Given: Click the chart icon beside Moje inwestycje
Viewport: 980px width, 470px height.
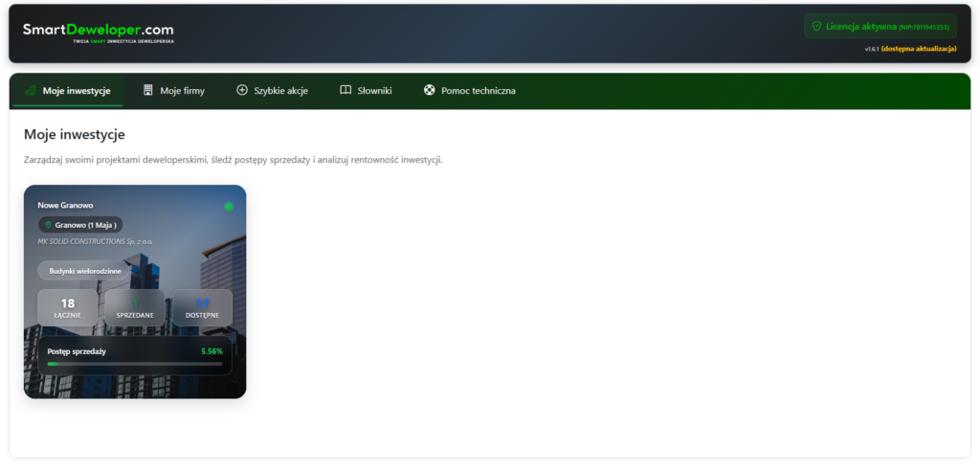Looking at the screenshot, I should pyautogui.click(x=31, y=90).
